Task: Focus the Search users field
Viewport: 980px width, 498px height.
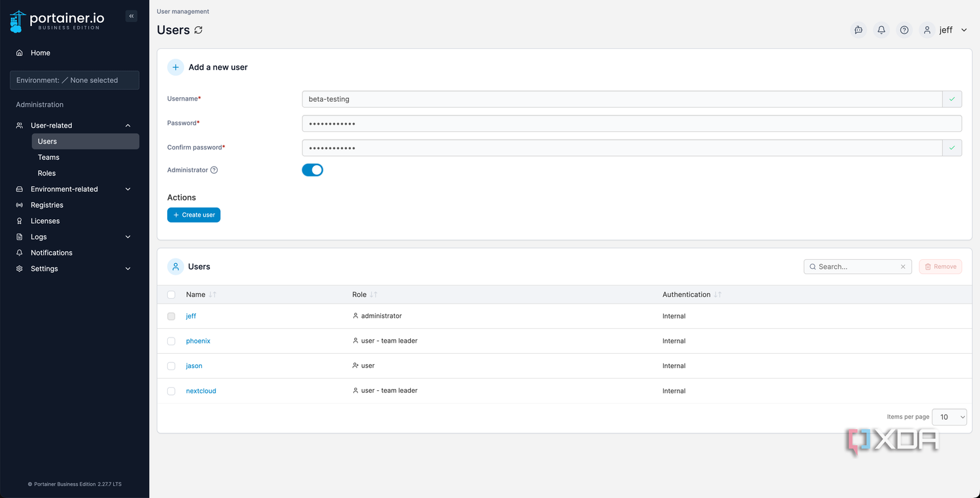Action: pyautogui.click(x=857, y=266)
